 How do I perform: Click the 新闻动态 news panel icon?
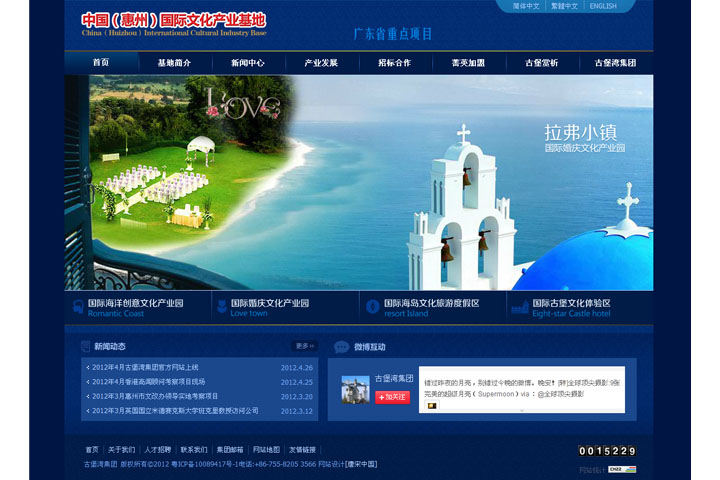pos(86,347)
